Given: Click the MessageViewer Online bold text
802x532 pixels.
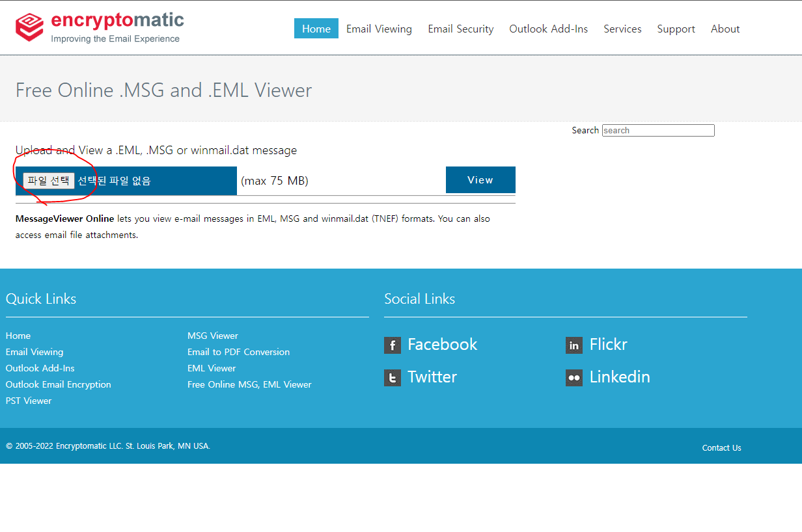Looking at the screenshot, I should (x=65, y=219).
